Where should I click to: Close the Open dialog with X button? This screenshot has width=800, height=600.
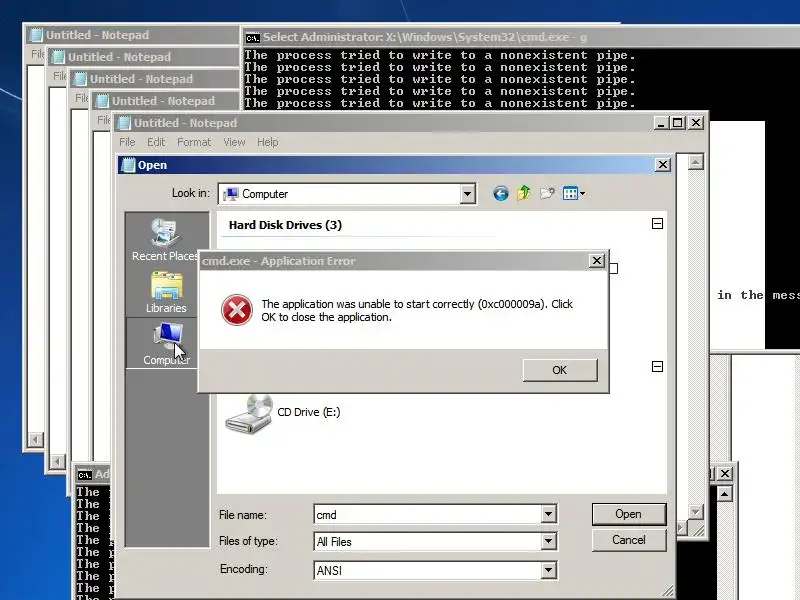[x=662, y=165]
